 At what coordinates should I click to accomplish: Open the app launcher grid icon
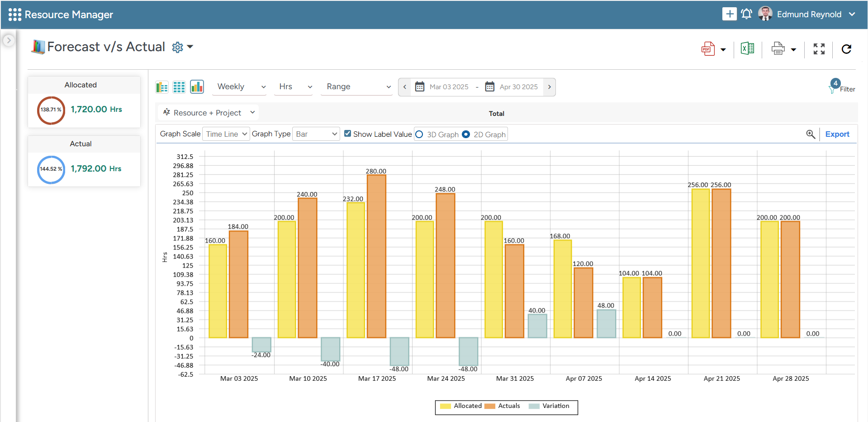(14, 14)
